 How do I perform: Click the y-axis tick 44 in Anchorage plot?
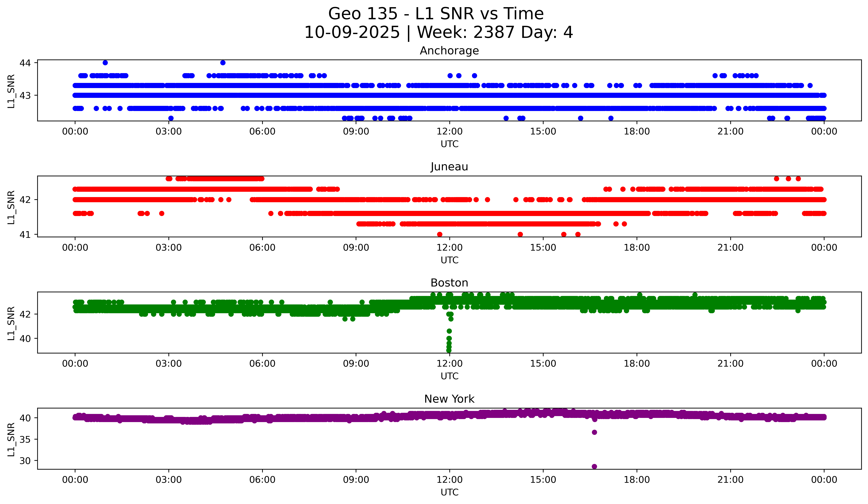(x=25, y=63)
